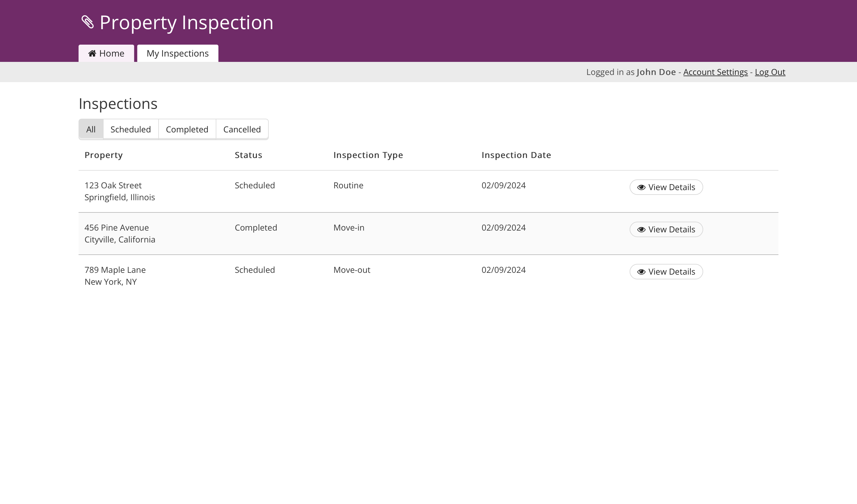The image size is (857, 504).
Task: Click the paperclip logo icon in header
Action: tap(88, 22)
